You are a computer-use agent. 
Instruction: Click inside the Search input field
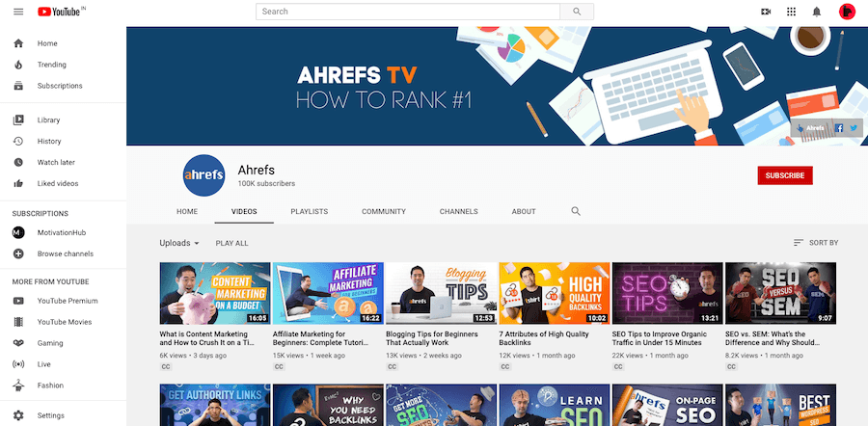408,11
